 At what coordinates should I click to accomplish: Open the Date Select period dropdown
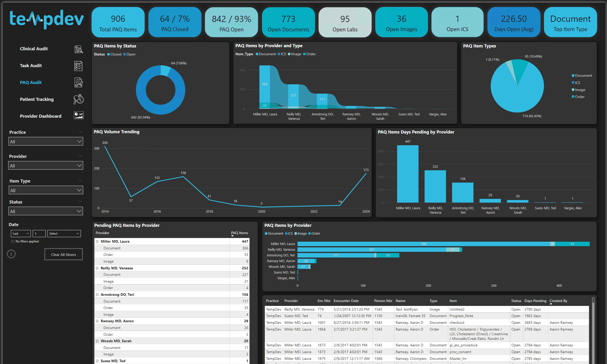64,234
